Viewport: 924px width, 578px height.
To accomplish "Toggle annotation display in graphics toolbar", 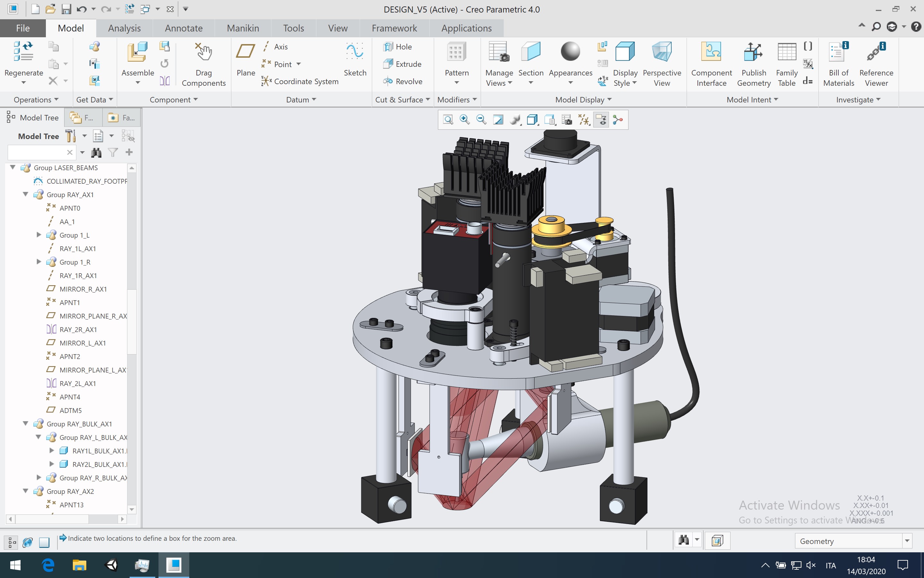I will [x=601, y=120].
